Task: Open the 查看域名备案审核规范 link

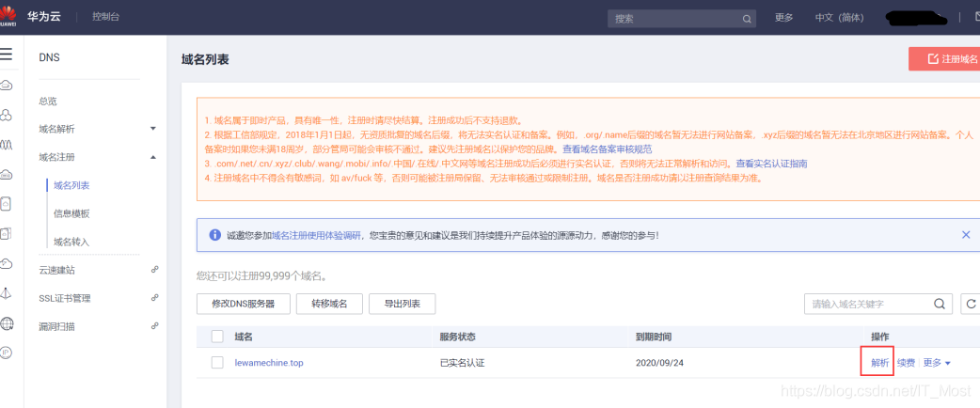Action: coord(608,149)
